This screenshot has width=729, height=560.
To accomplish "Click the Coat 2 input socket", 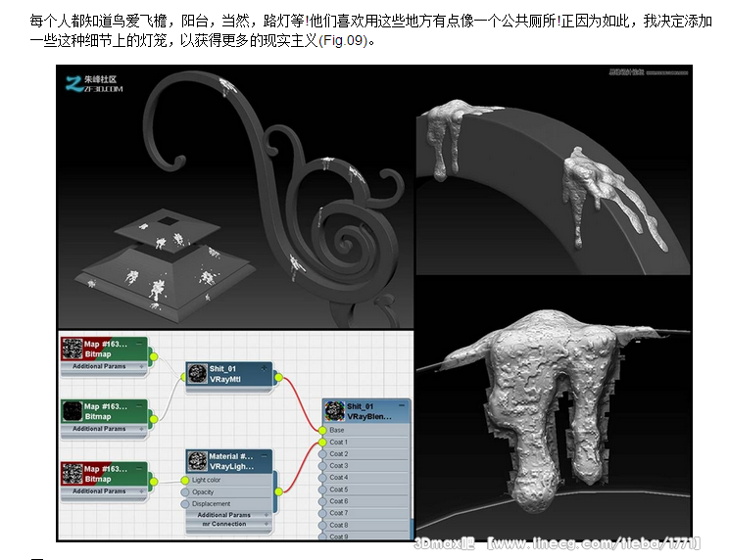I will point(322,453).
